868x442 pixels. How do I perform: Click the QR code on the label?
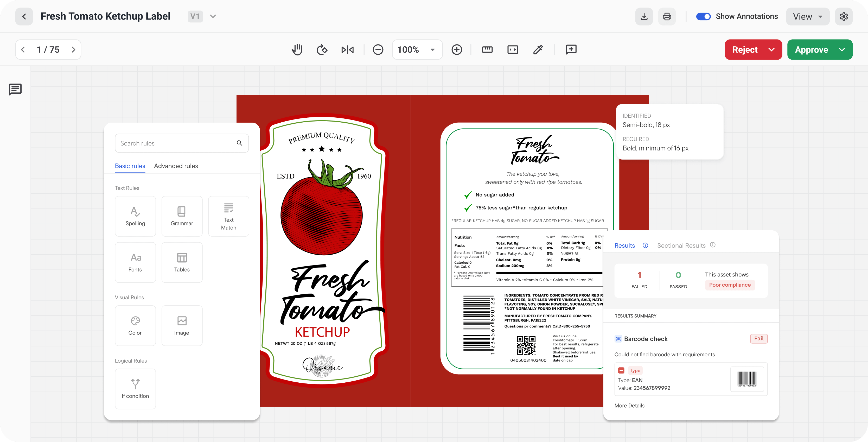pyautogui.click(x=526, y=346)
